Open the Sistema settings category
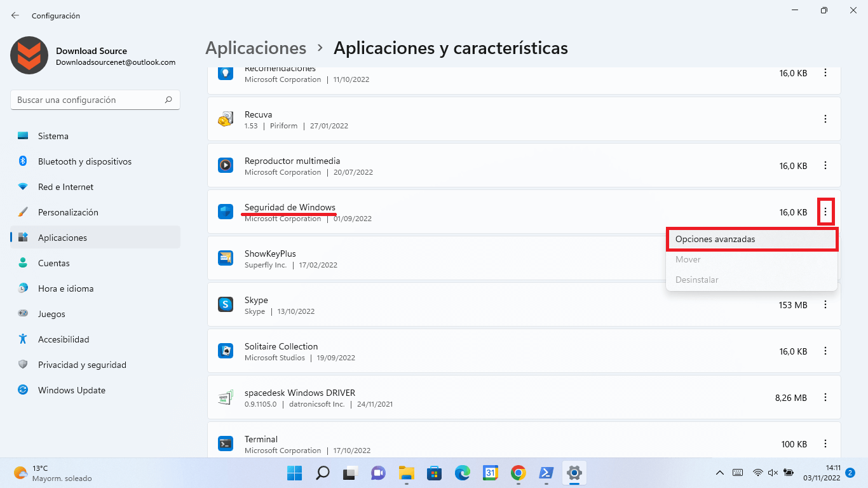The width and height of the screenshot is (868, 488). 95,136
